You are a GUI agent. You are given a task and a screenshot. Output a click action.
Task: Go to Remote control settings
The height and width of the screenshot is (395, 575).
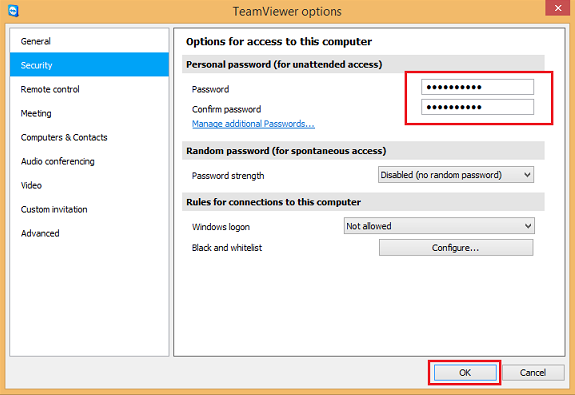click(89, 89)
